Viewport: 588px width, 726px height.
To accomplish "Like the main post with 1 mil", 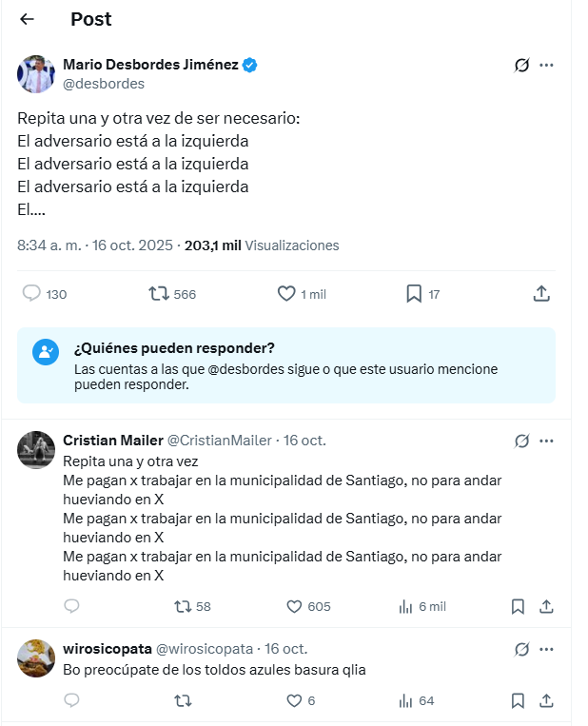I will click(286, 294).
